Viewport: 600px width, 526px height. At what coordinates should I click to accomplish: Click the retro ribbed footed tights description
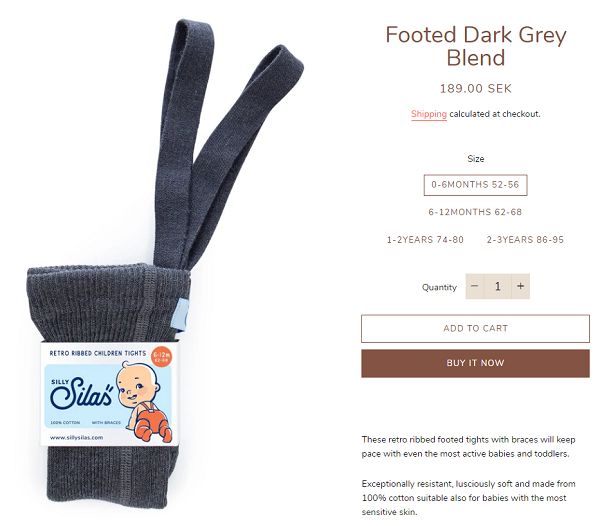[x=468, y=447]
